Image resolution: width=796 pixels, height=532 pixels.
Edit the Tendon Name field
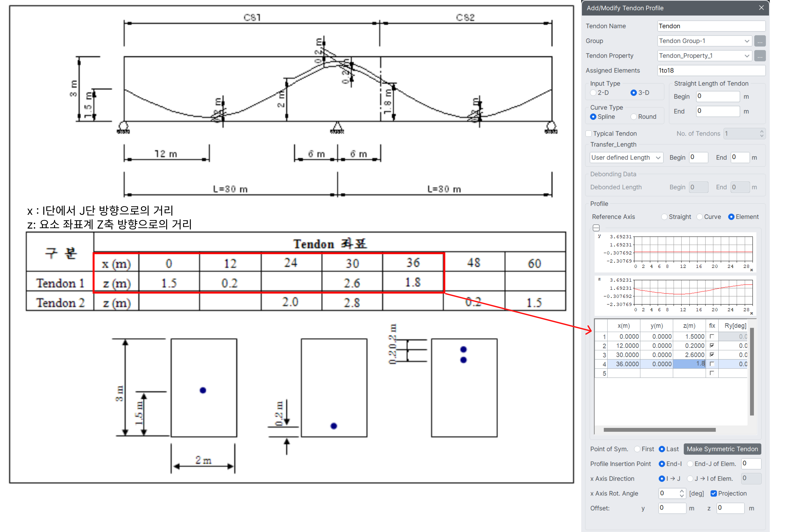tap(711, 26)
